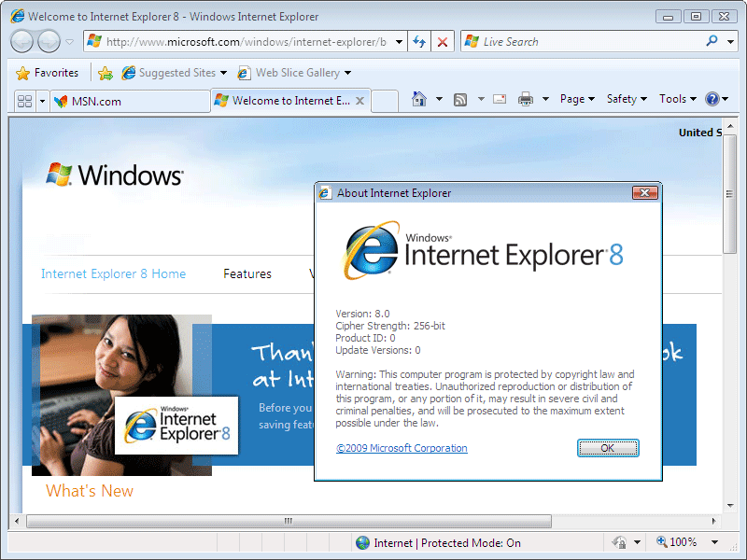Screen dimensions: 747x560
Task: Open Help via the question mark icon
Action: [x=713, y=98]
